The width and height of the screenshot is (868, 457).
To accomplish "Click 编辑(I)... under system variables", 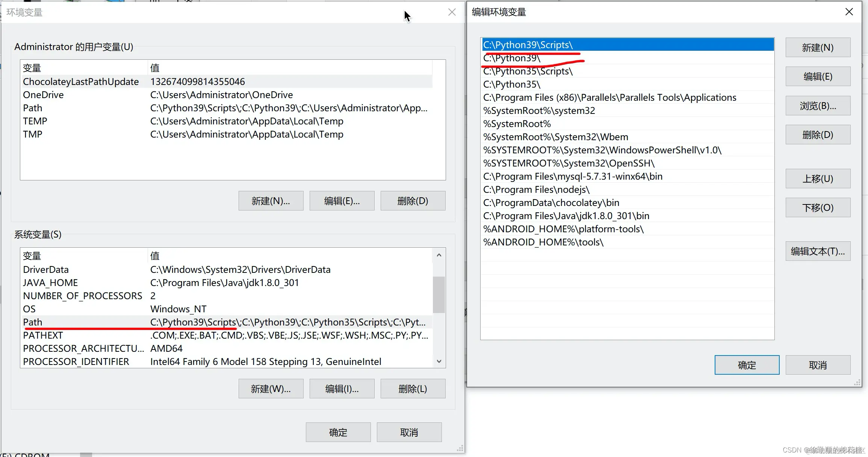I will click(x=342, y=389).
